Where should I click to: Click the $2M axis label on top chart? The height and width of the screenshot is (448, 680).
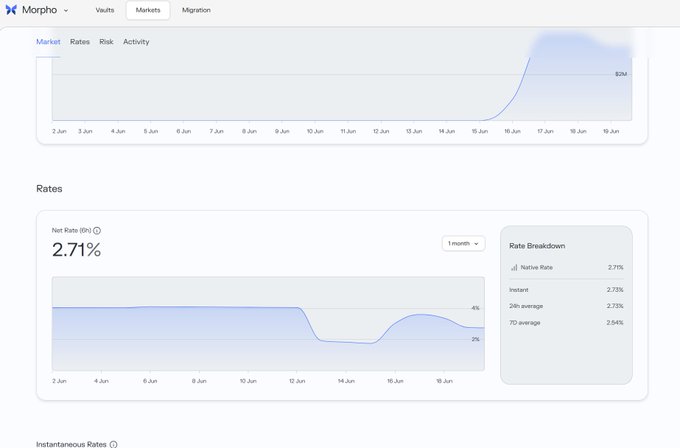[x=621, y=74]
